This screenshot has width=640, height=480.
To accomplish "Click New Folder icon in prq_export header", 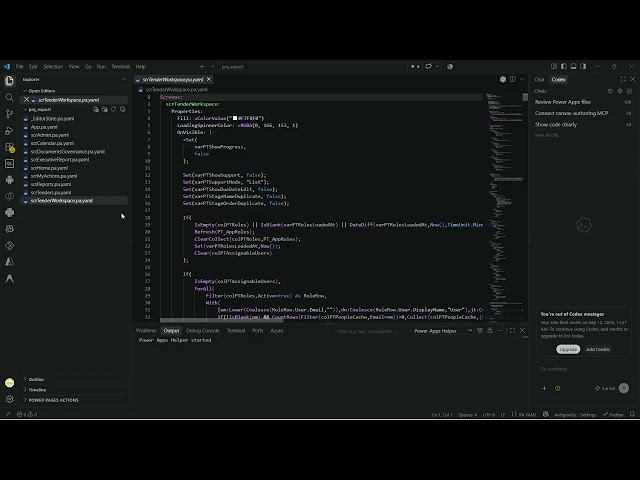I will click(104, 109).
